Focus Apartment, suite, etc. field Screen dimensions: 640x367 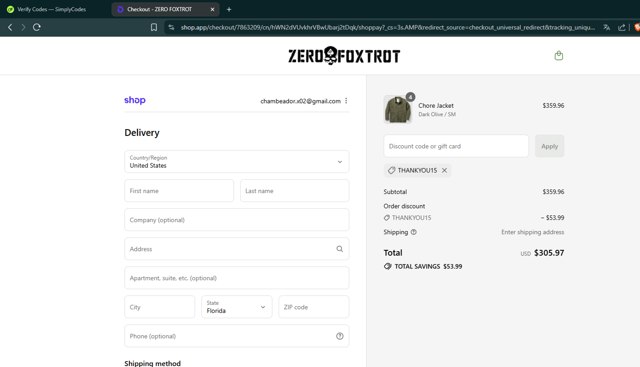tap(237, 278)
